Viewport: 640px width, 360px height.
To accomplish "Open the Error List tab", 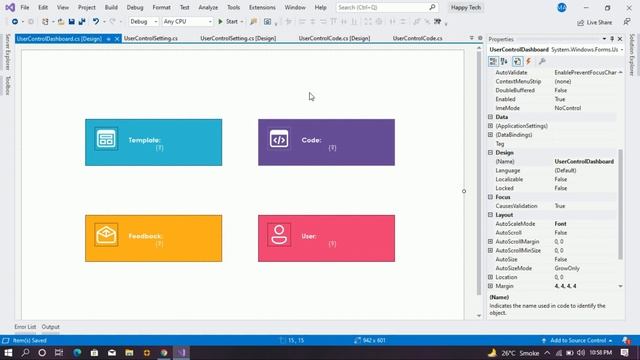I will coord(25,327).
